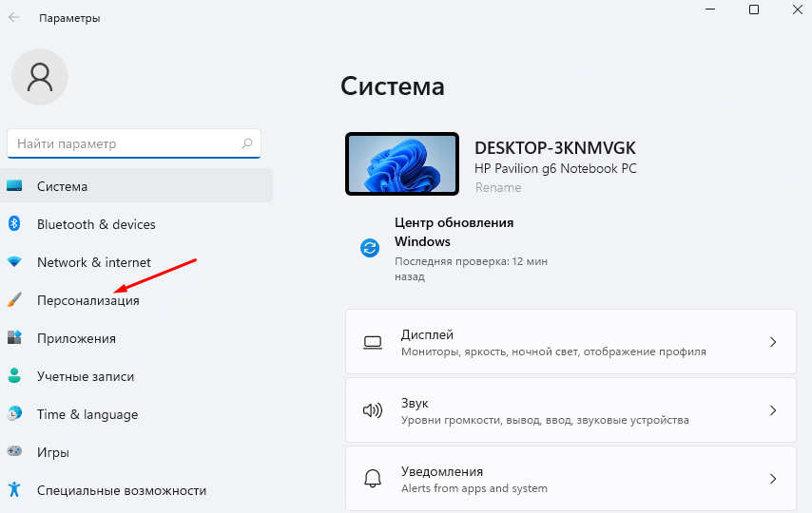The image size is (812, 513).
Task: Expand Дисплей chevron arrow
Action: click(x=773, y=342)
